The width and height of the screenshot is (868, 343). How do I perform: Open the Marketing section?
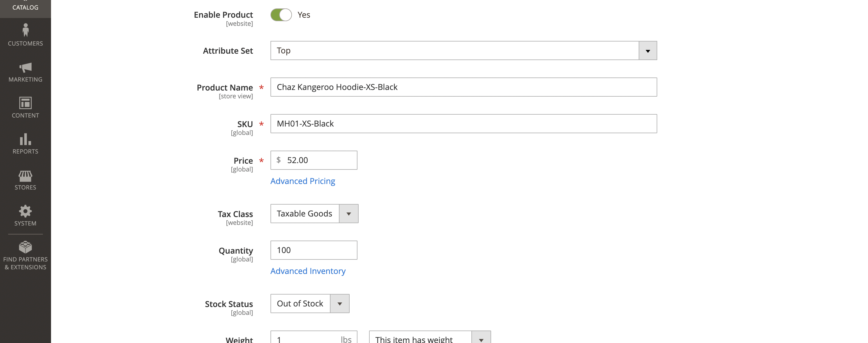tap(25, 72)
